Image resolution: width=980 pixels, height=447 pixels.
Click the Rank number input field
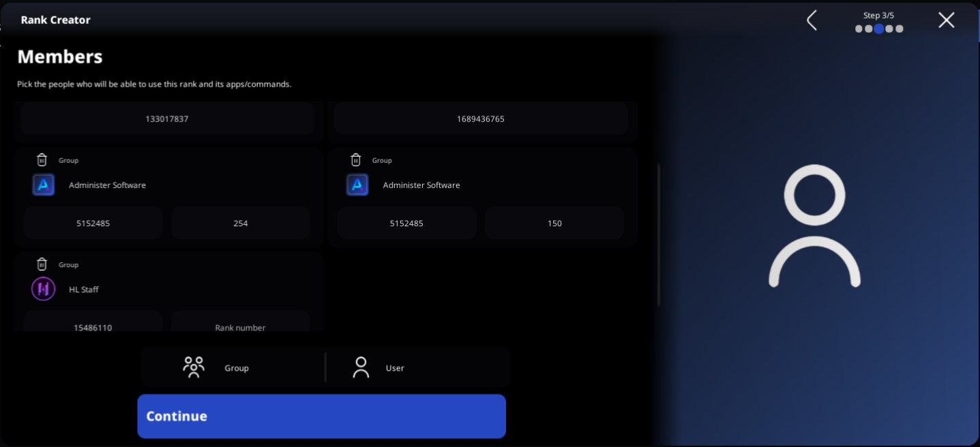[240, 327]
